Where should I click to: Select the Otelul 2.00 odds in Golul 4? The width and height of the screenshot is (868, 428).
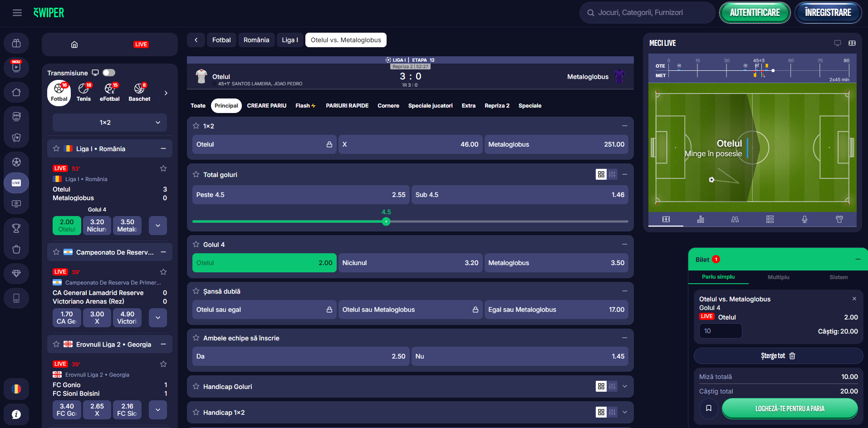264,263
